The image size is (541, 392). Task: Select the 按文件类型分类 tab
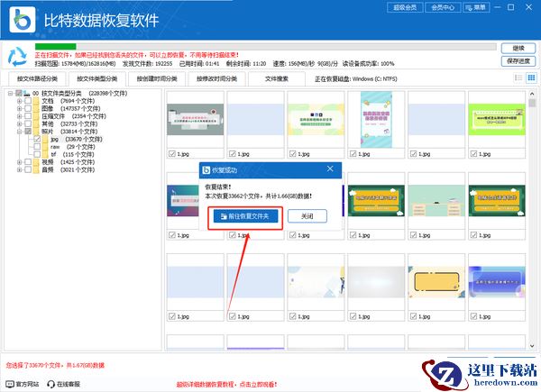click(97, 79)
